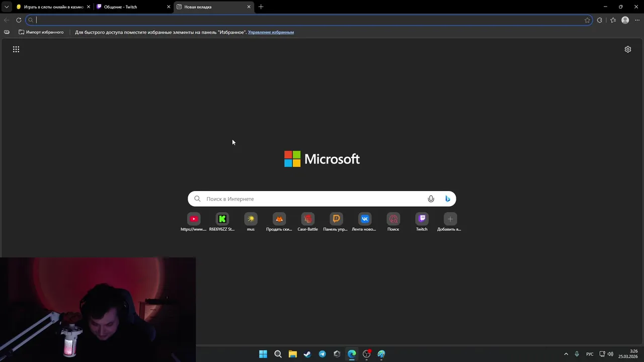This screenshot has width=644, height=362.
Task: Open the Extensions puzzle icon
Action: [599, 20]
